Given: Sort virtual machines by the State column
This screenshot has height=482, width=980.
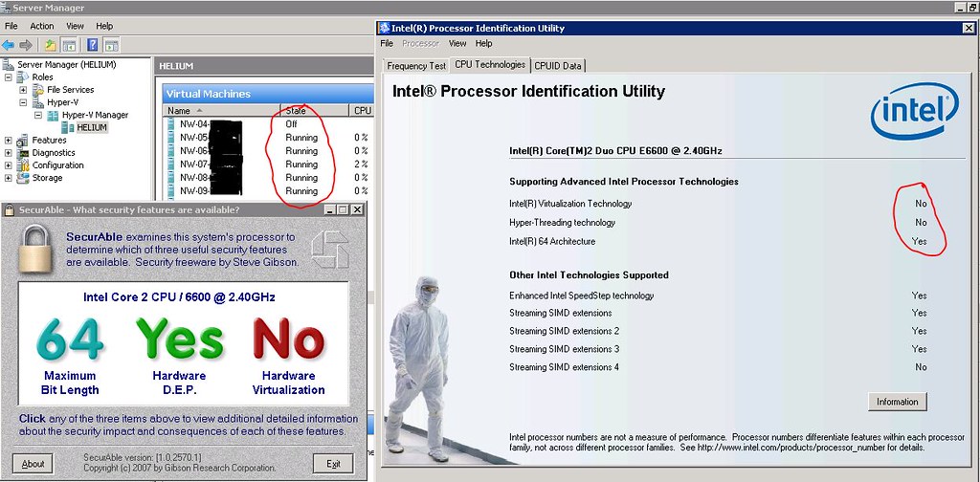Looking at the screenshot, I should pos(314,111).
